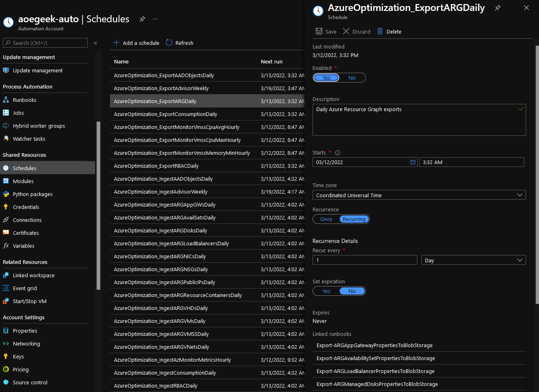Delete the schedule
Viewport: 539px width, 392px height.
389,32
